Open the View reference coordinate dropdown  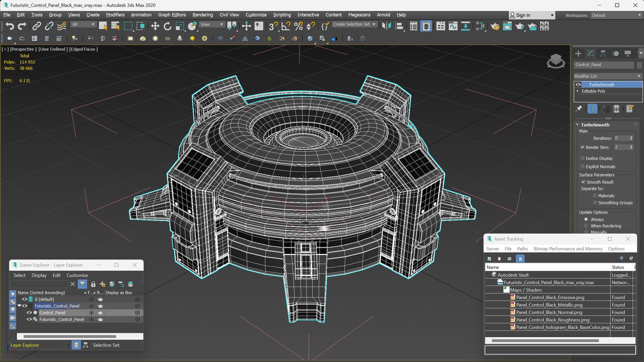coord(211,24)
